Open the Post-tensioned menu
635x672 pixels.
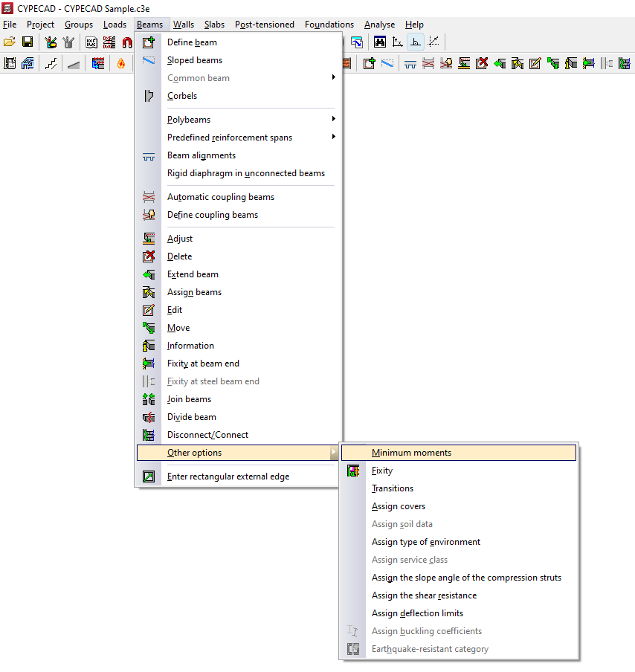tap(265, 25)
